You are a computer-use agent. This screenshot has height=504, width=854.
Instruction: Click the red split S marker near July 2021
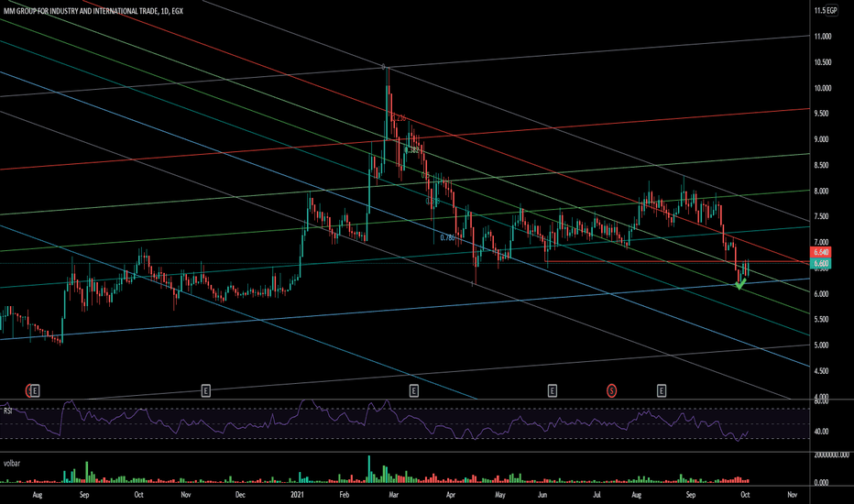point(611,390)
